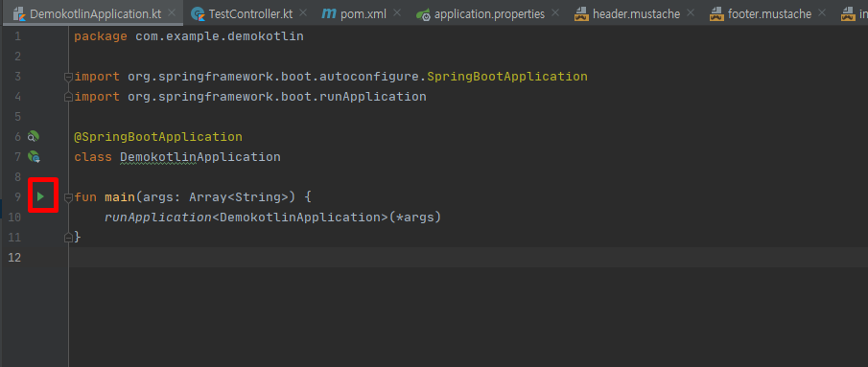Viewport: 868px width, 367px height.
Task: Click the mustache icon on header.mustache tab
Action: (x=581, y=14)
